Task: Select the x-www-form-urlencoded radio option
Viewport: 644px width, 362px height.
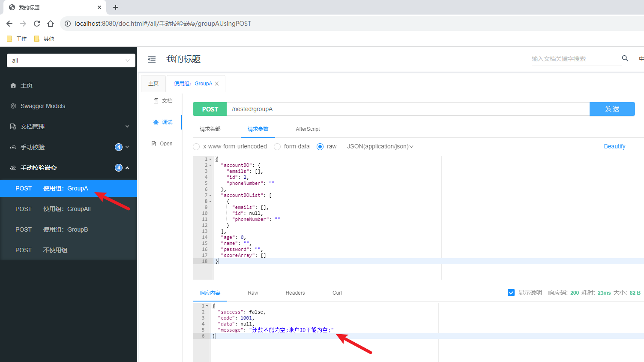Action: pos(196,147)
